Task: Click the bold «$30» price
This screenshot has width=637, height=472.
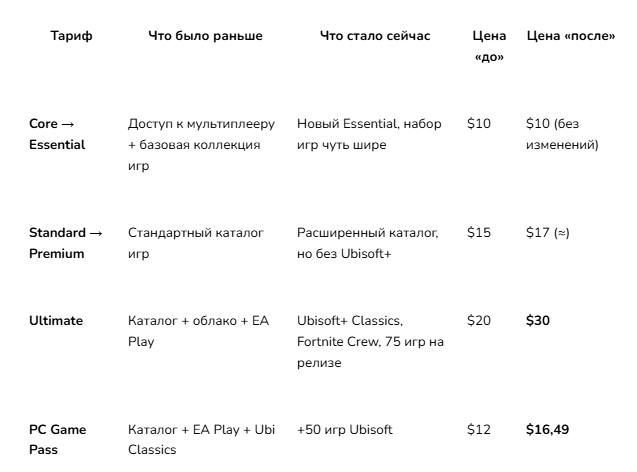Action: point(538,321)
